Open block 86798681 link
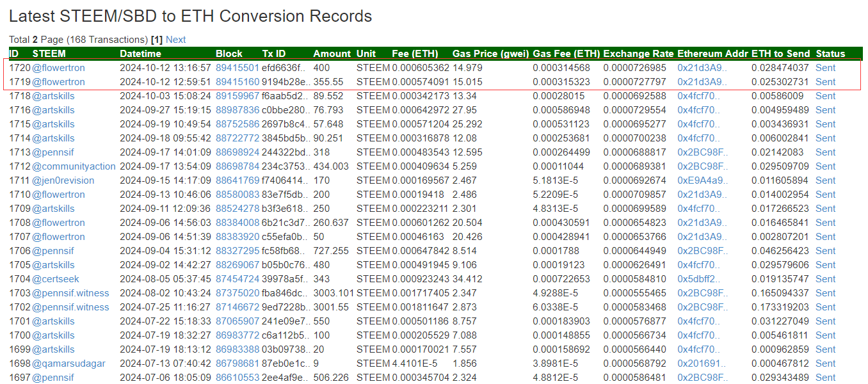The height and width of the screenshot is (384, 868). pyautogui.click(x=237, y=364)
